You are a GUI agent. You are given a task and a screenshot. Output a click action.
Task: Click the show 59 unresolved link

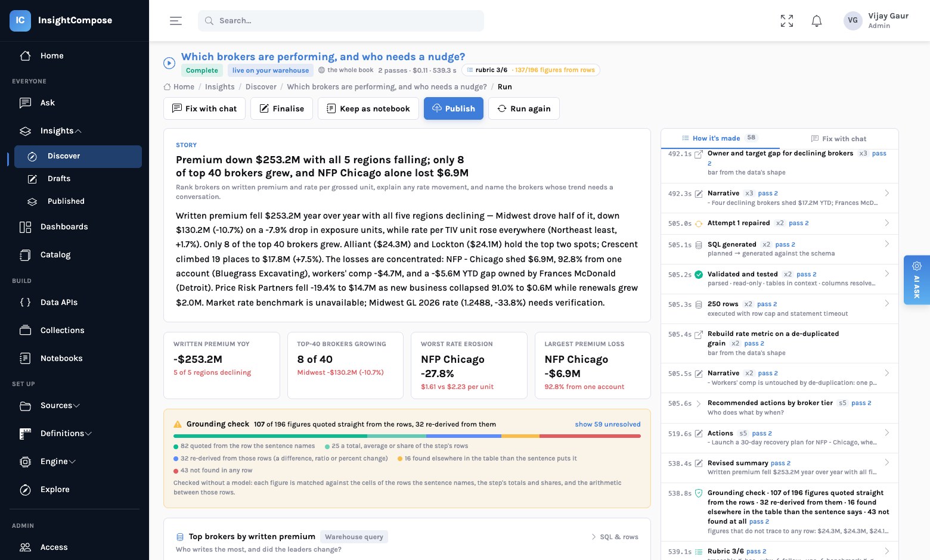(x=607, y=424)
